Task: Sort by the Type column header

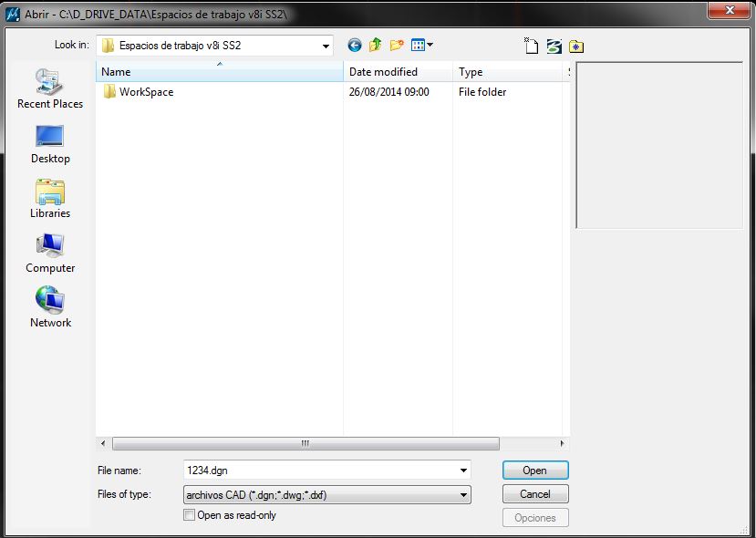Action: 508,72
